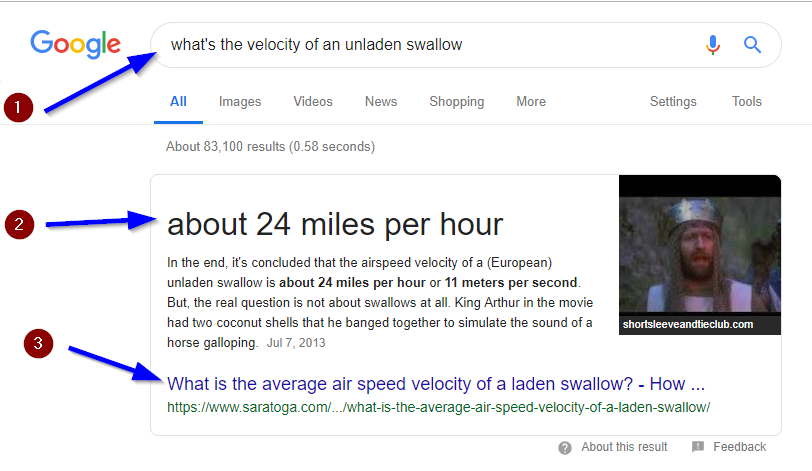812x471 pixels.
Task: Select the All results tab
Action: [178, 101]
